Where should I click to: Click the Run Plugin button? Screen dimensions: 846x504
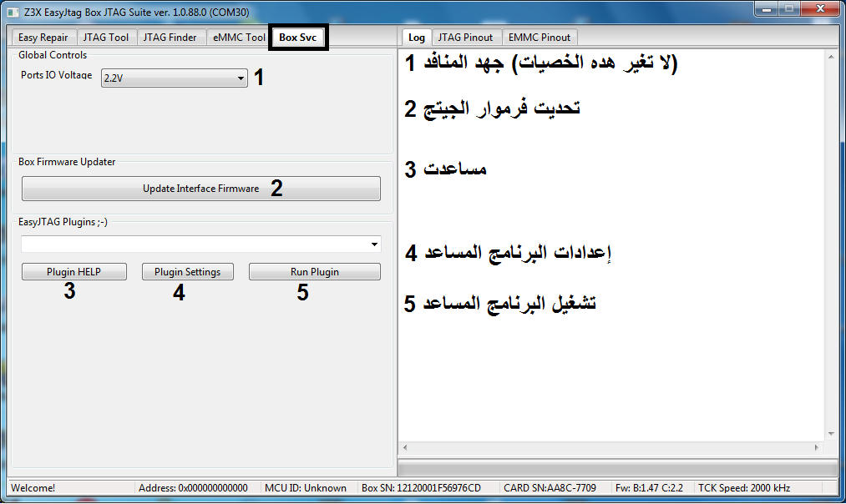pyautogui.click(x=315, y=272)
